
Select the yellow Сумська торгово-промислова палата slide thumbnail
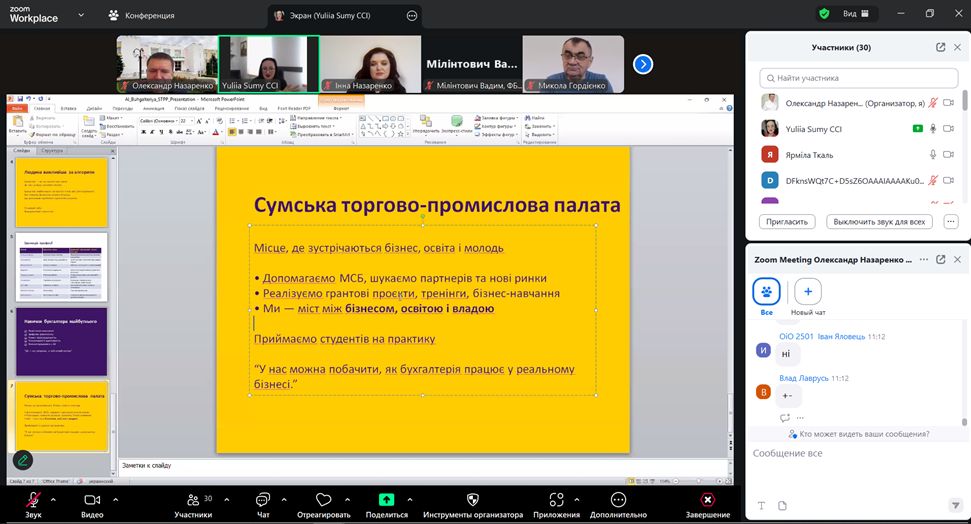click(61, 415)
